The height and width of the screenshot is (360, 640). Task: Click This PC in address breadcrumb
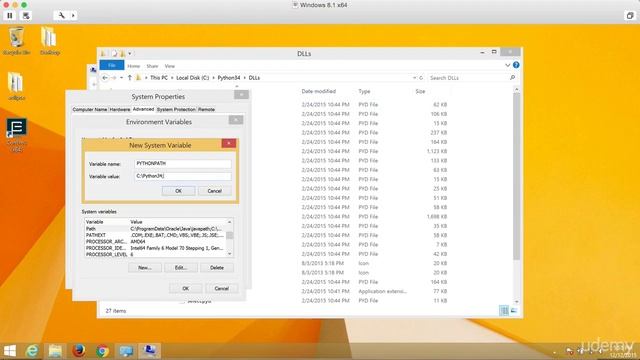(159, 78)
